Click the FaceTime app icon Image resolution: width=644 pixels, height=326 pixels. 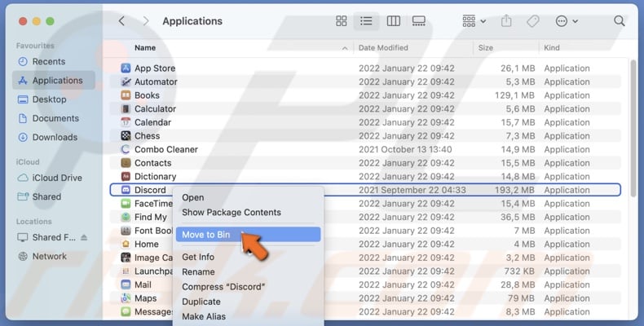[126, 204]
